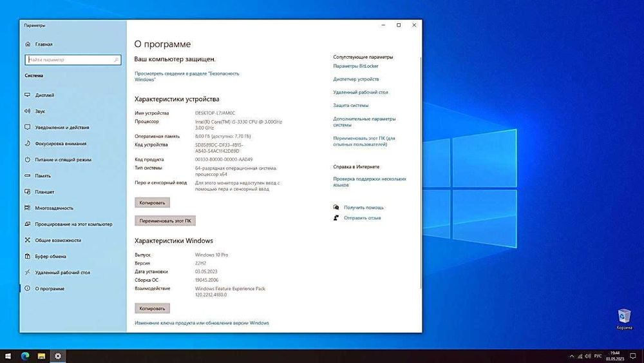Click the Settings gear taskbar icon
The width and height of the screenshot is (644, 363).
pos(58,356)
